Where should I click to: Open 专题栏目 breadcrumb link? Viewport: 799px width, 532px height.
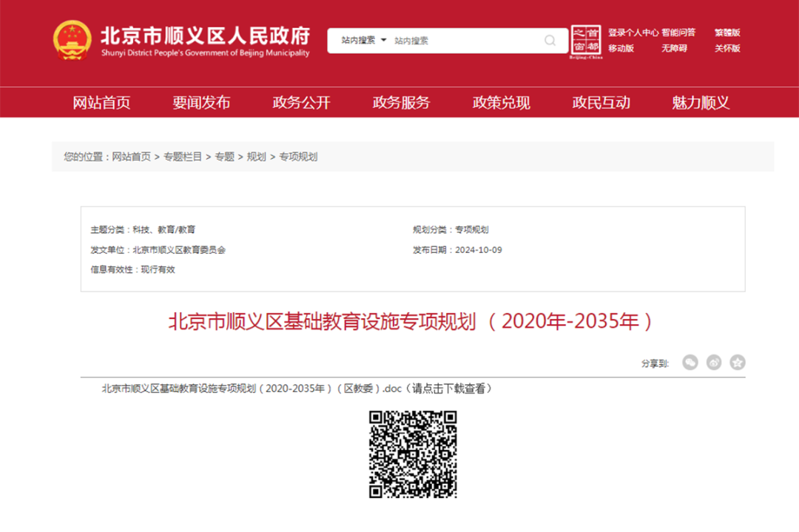[x=183, y=157]
